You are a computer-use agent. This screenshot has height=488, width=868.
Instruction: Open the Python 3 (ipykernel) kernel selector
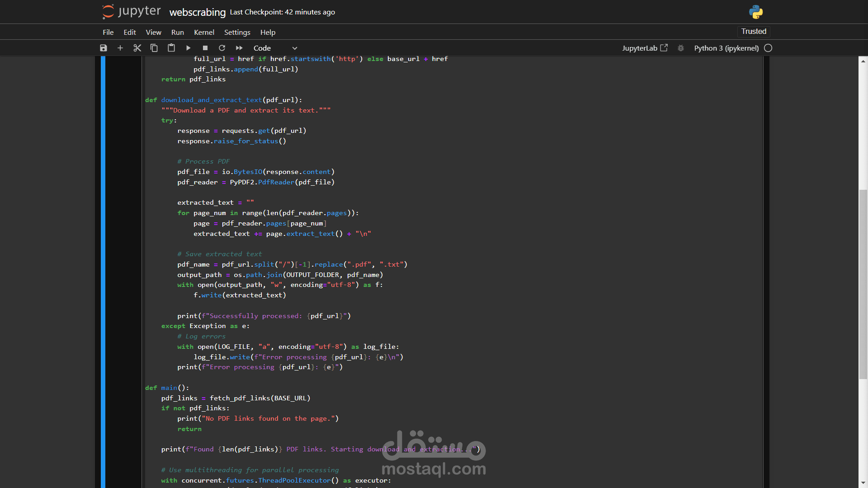tap(726, 48)
